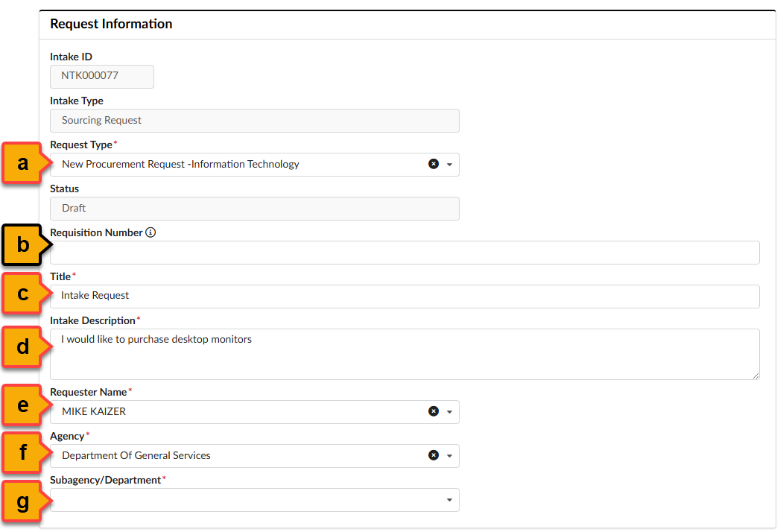Clear the Agency selection

(434, 455)
